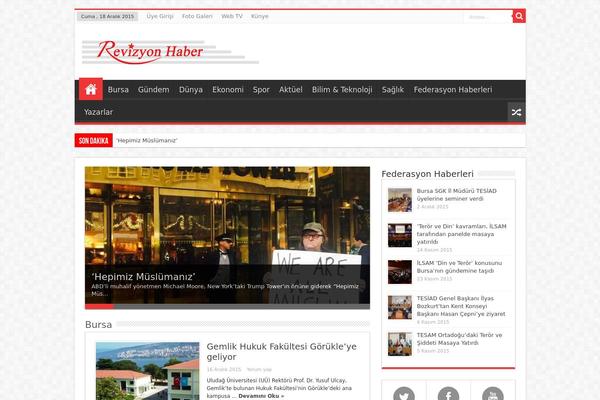Image resolution: width=600 pixels, height=400 pixels.
Task: Open the Aktüel menu item
Action: [x=290, y=90]
